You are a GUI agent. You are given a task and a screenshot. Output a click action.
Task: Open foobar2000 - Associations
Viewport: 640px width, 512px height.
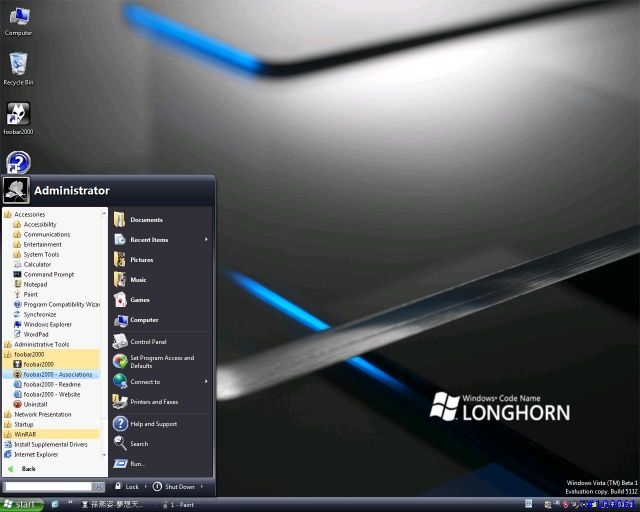point(53,374)
